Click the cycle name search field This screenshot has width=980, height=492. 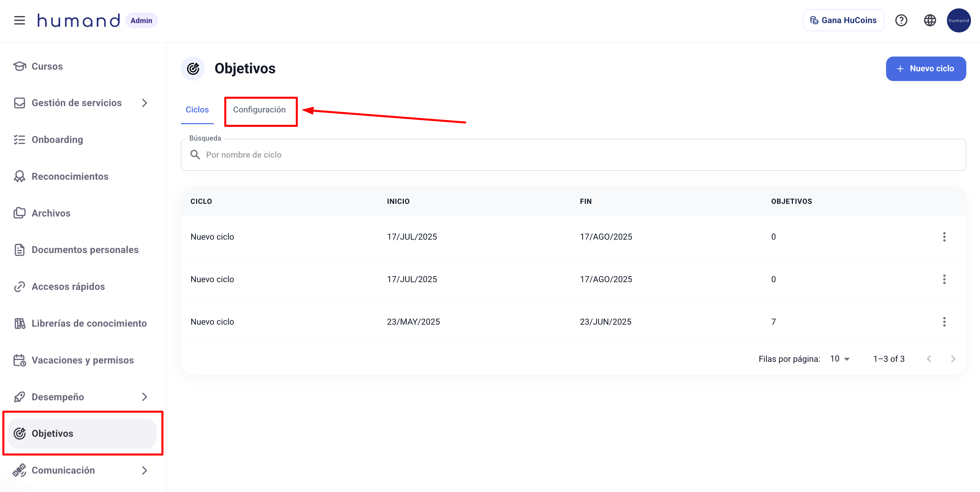[x=571, y=155]
